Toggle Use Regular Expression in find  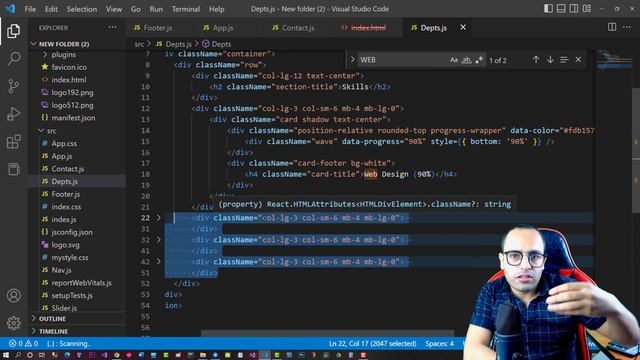point(479,60)
